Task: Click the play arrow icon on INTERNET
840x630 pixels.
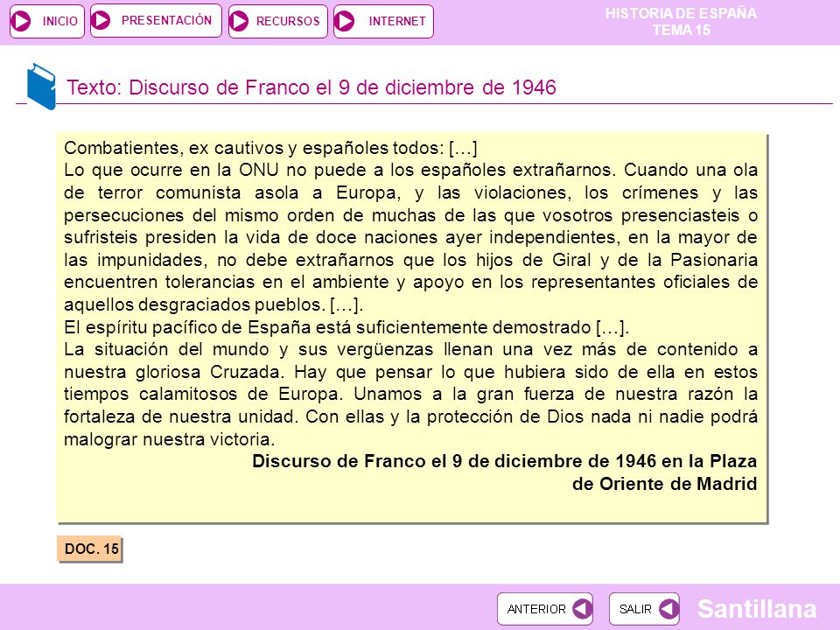Action: click(x=345, y=21)
